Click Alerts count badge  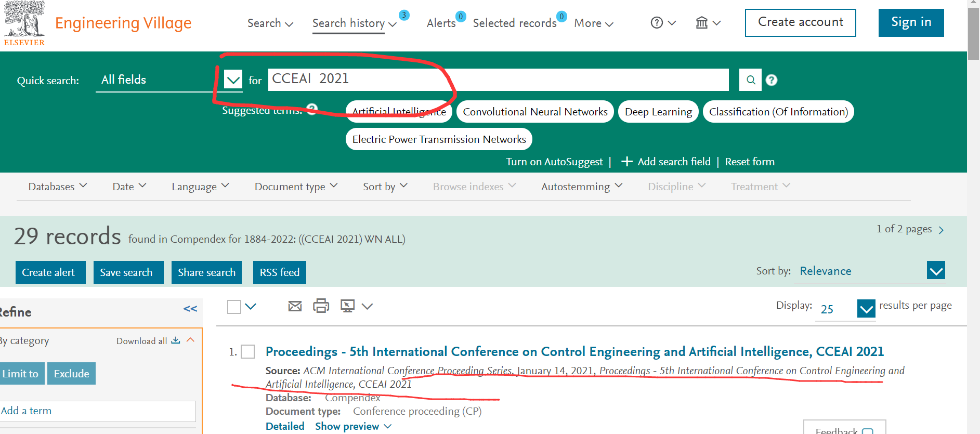pos(461,17)
